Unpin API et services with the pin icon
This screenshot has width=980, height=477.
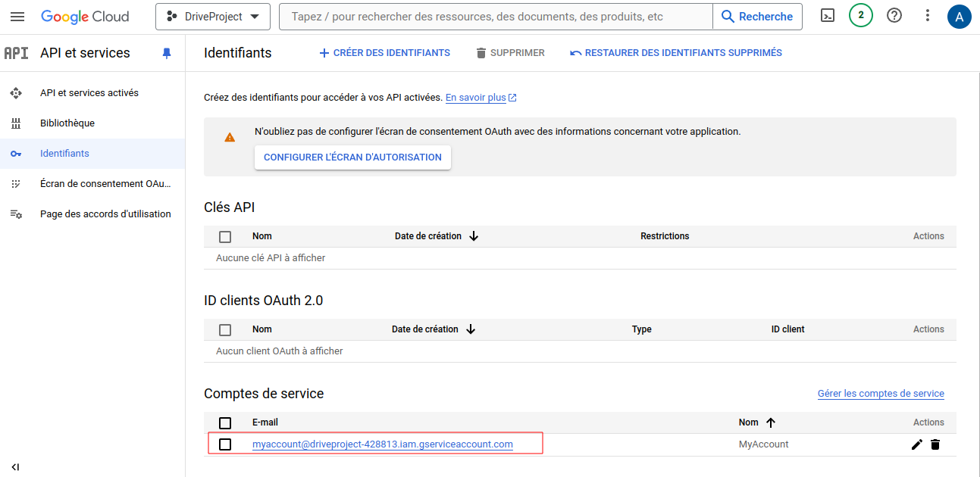[x=167, y=53]
